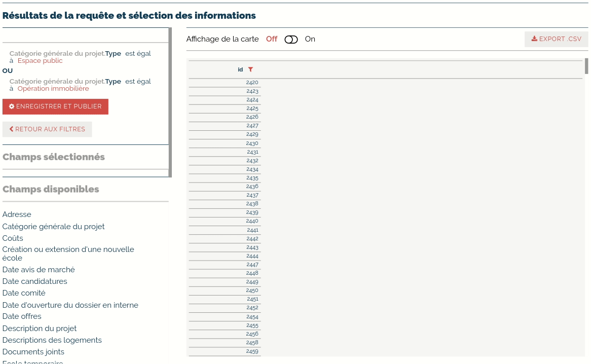Click the back chevron on Retour aux filtres
The image size is (591, 364).
(11, 129)
